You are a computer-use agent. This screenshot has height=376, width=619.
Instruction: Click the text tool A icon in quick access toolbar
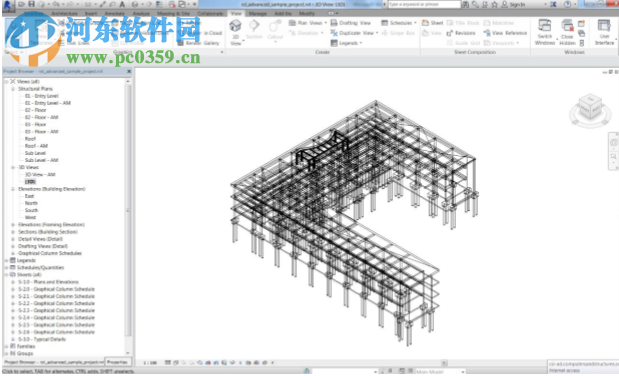[x=122, y=4]
